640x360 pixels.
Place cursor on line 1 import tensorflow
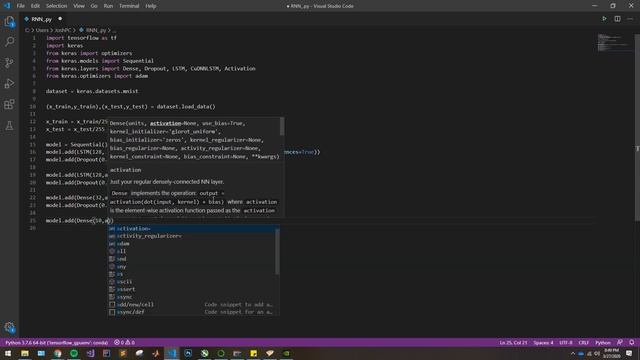(81, 38)
